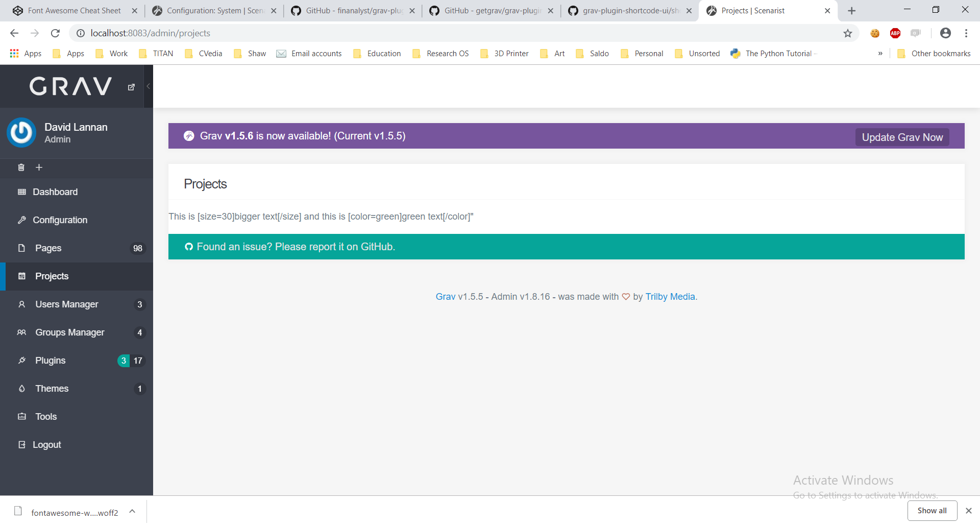The width and height of the screenshot is (980, 526).
Task: Switch to the grav-plugin-shortcode-ui tab
Action: pos(630,11)
